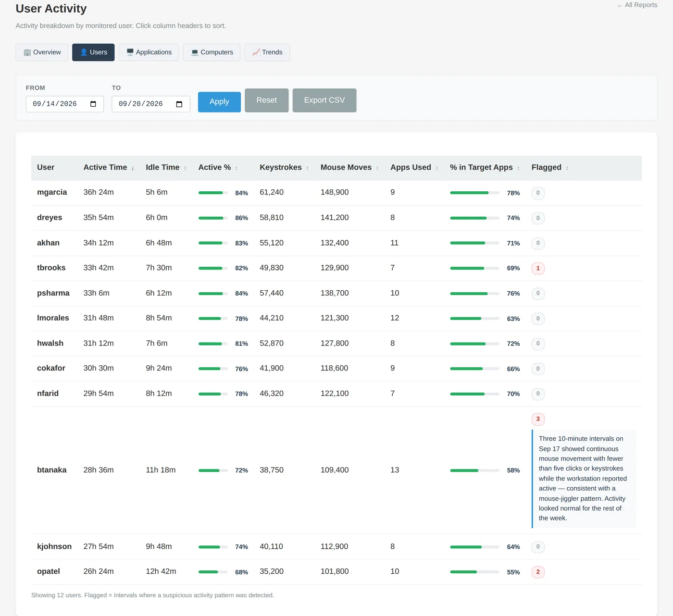Open the FROM date calendar picker icon
This screenshot has height=616, width=673.
[93, 104]
